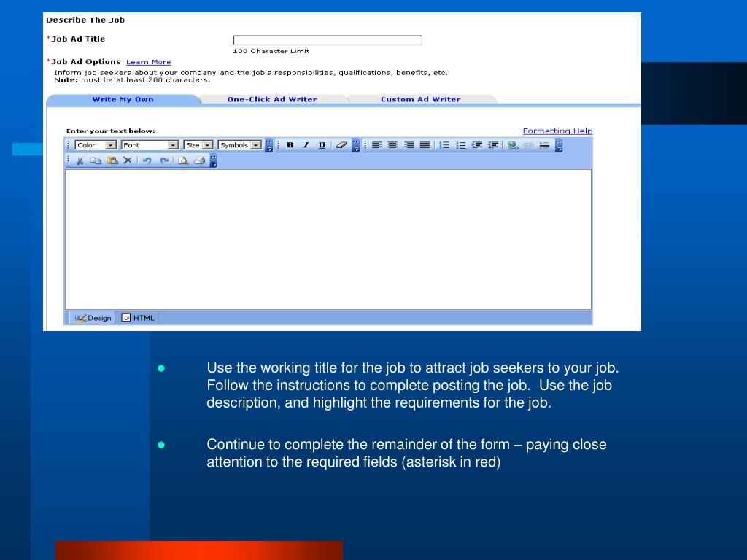This screenshot has height=560, width=747.
Task: Toggle italic formatting
Action: click(306, 145)
